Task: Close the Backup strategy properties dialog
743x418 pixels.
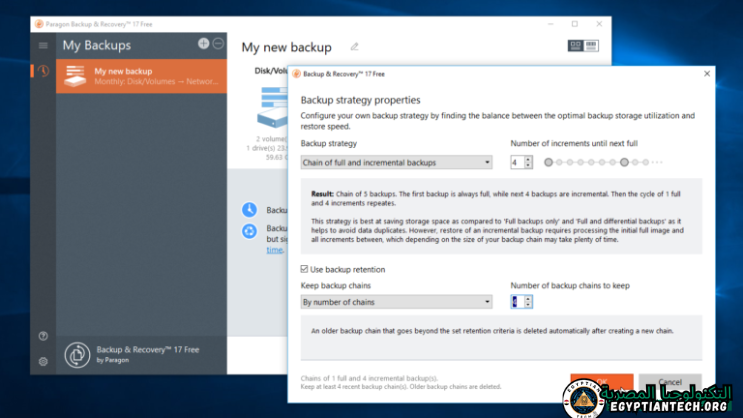Action: pos(707,74)
